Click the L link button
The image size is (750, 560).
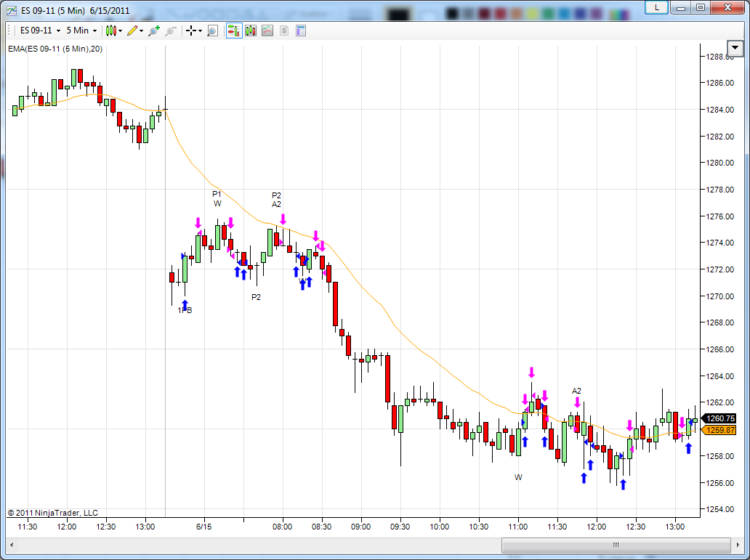(x=657, y=8)
